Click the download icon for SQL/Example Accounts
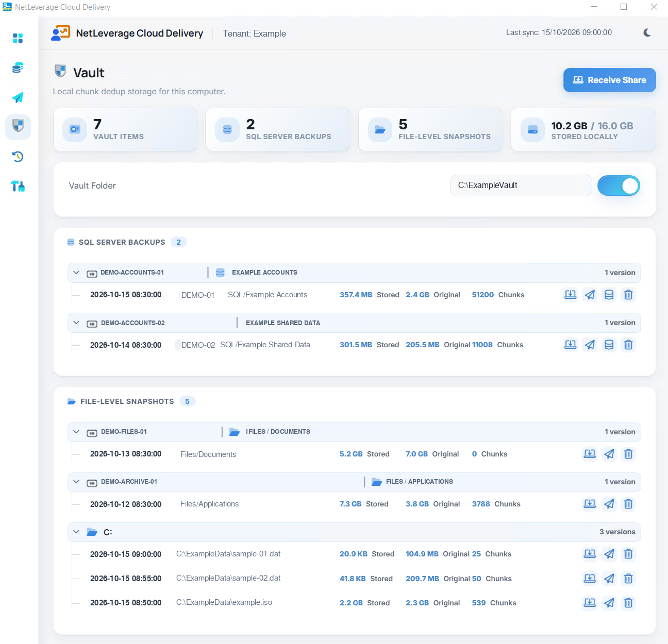 [571, 295]
